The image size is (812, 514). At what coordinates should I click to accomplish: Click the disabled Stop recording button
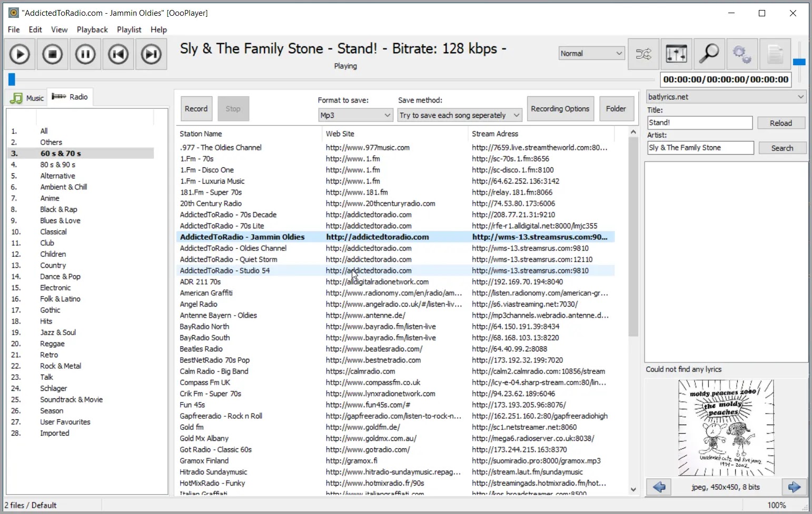233,109
